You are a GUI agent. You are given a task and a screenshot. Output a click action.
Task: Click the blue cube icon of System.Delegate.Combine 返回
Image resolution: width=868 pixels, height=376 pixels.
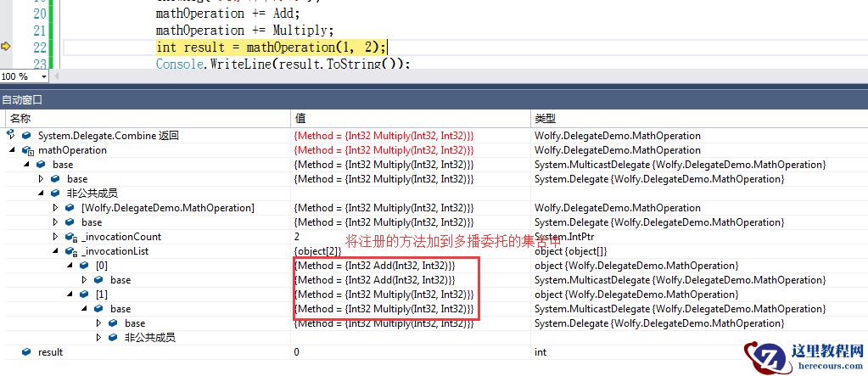pos(26,136)
